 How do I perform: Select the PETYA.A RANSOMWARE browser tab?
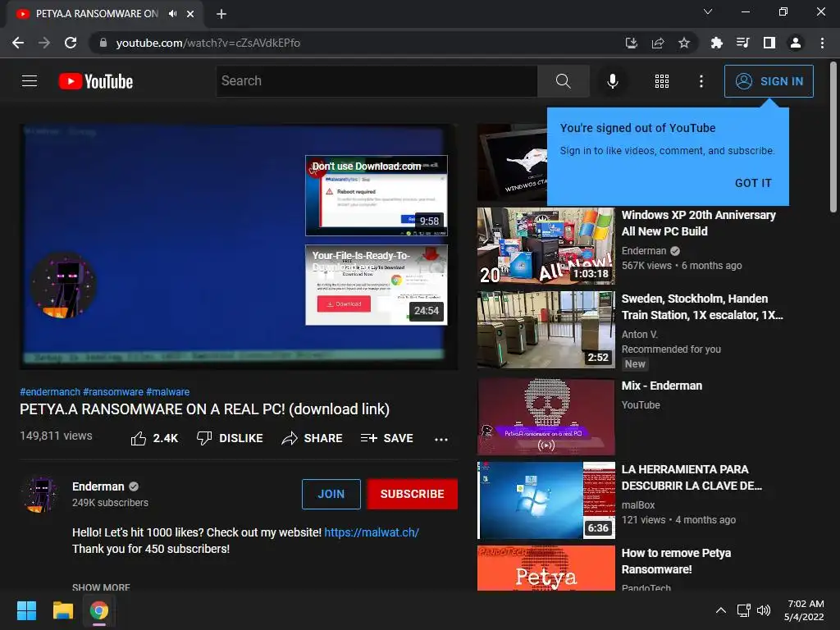coord(105,14)
